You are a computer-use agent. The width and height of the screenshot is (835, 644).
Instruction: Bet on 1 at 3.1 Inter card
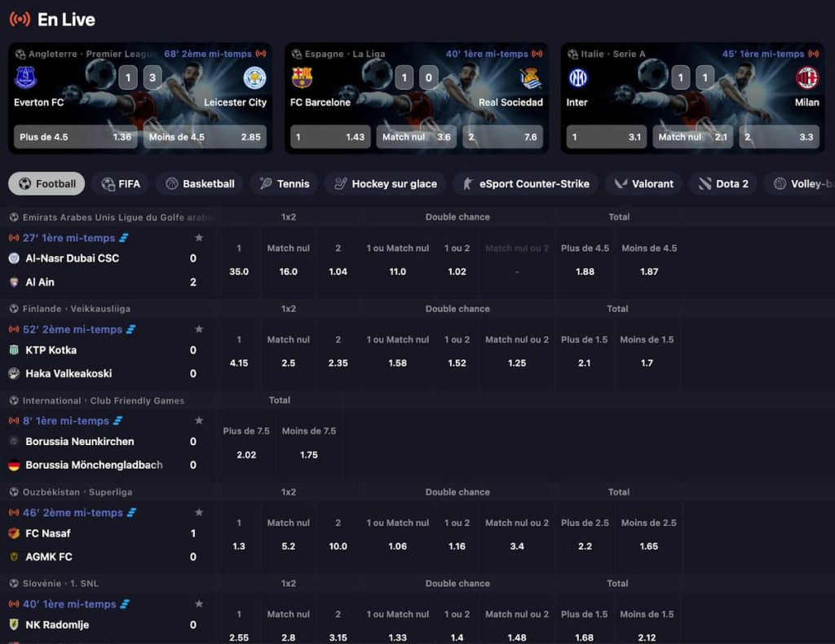pyautogui.click(x=607, y=137)
